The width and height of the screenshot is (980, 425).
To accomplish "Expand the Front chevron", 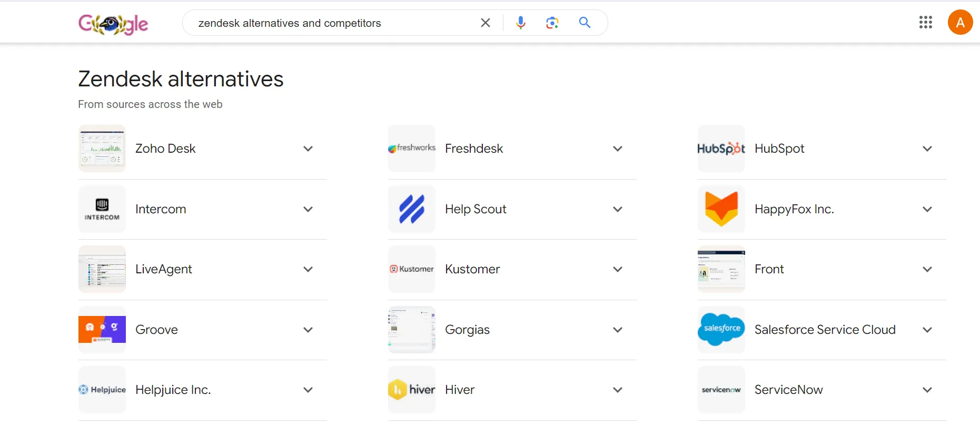I will coord(927,270).
